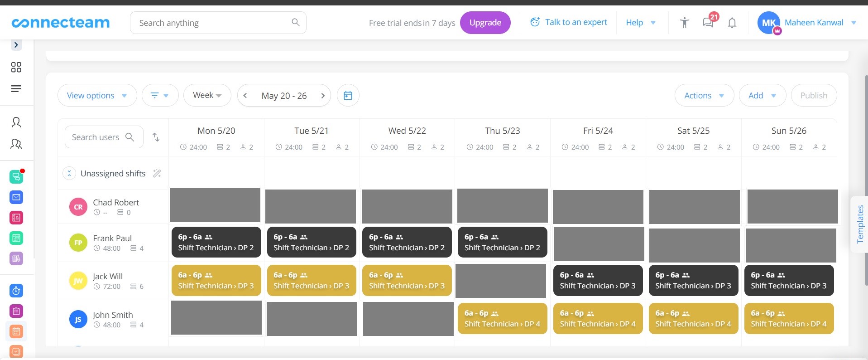Click the accessibility icon in the top bar
This screenshot has height=360, width=868.
click(x=684, y=22)
